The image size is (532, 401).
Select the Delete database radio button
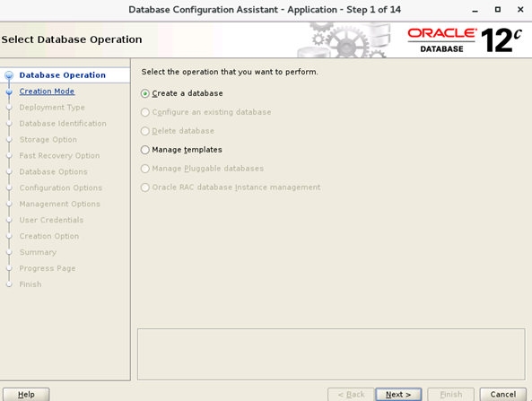point(144,131)
